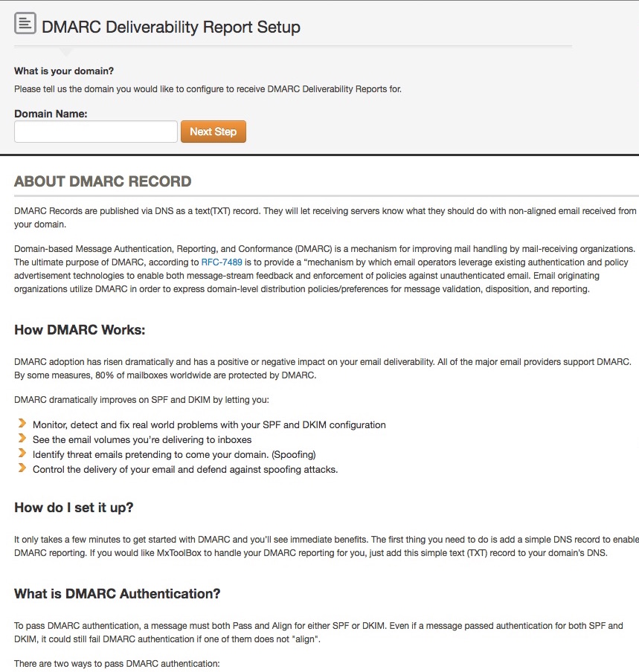Click the bullet about defending against spoofing attacks

(184, 470)
